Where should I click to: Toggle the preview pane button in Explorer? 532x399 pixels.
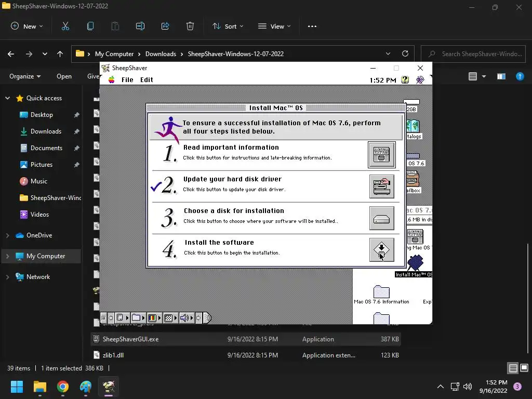(501, 77)
